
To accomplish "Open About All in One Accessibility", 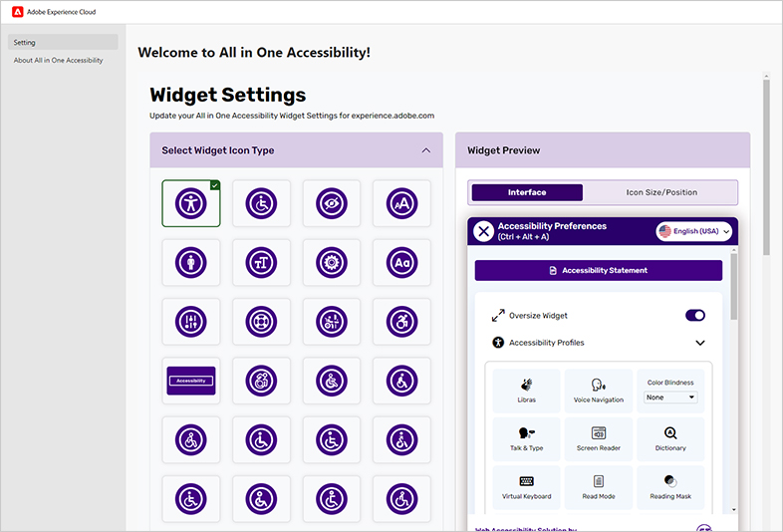I will tap(58, 60).
